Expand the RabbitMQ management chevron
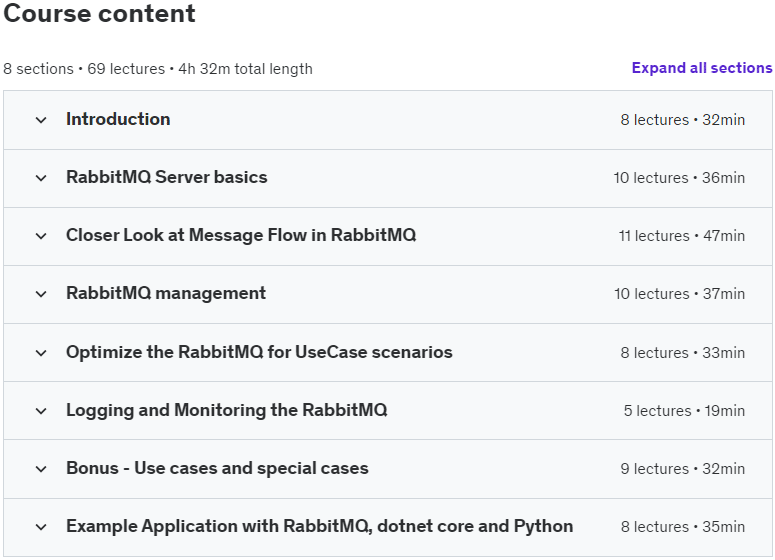Image resolution: width=775 pixels, height=560 pixels. pyautogui.click(x=41, y=294)
